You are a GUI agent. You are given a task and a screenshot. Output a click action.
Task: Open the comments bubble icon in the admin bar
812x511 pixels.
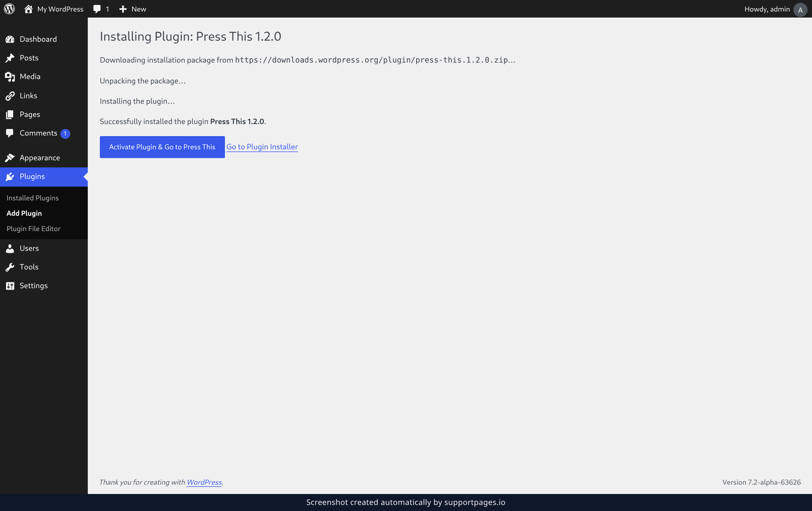tap(97, 9)
